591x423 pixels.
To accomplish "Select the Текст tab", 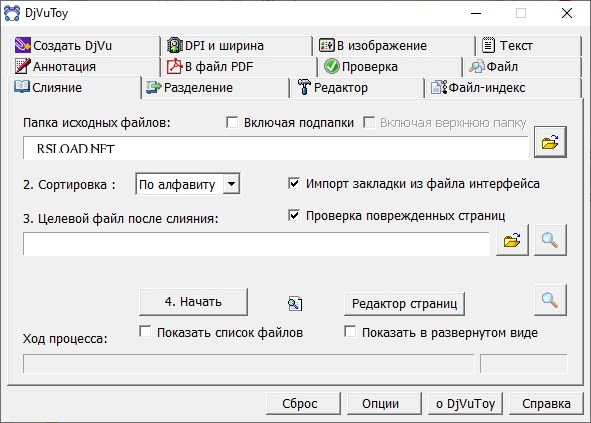I will (528, 46).
